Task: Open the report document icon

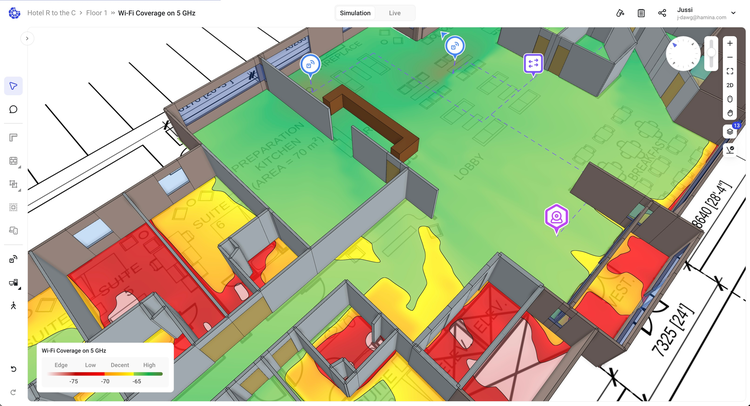Action: coord(641,13)
